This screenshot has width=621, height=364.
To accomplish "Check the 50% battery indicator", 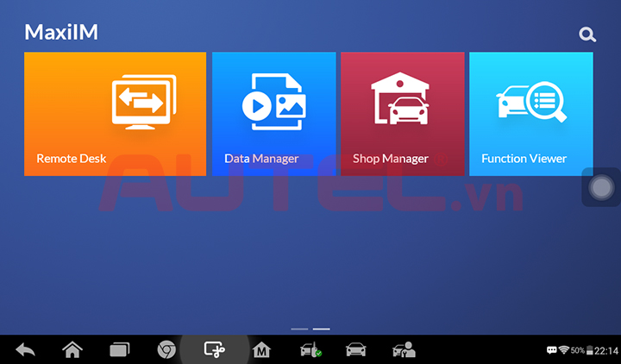I will coord(581,350).
